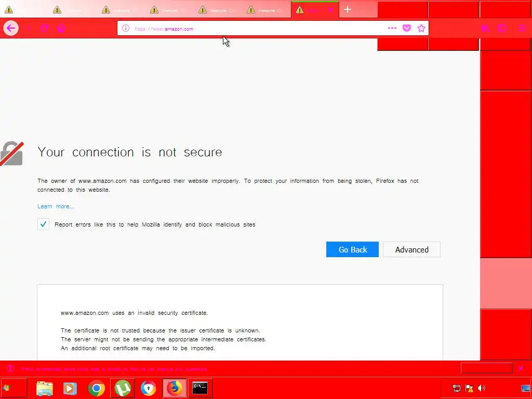532x399 pixels.
Task: Go to the Firefox Home page
Action: (x=61, y=28)
